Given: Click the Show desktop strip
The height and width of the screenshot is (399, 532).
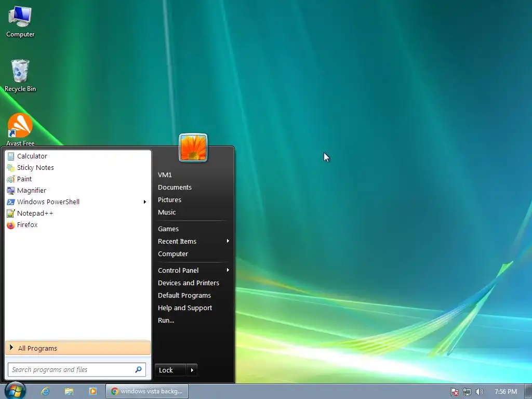Looking at the screenshot, I should (x=528, y=392).
